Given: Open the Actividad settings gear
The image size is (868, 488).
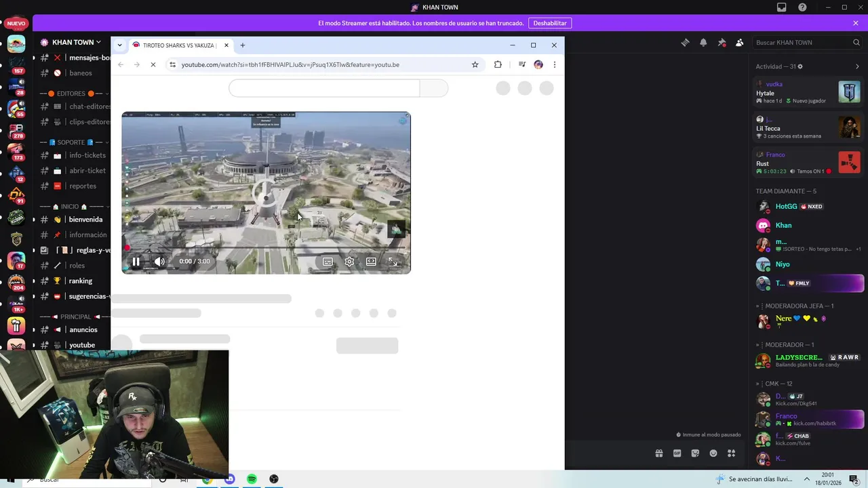Looking at the screenshot, I should point(800,66).
